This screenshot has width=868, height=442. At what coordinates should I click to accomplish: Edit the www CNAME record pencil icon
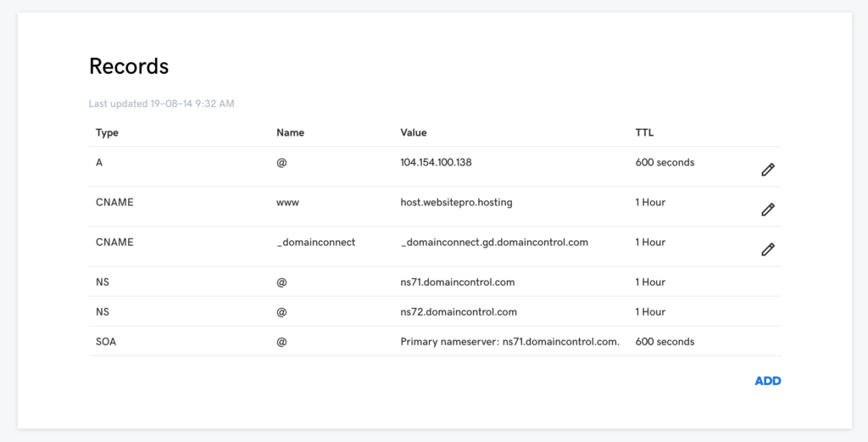(767, 210)
